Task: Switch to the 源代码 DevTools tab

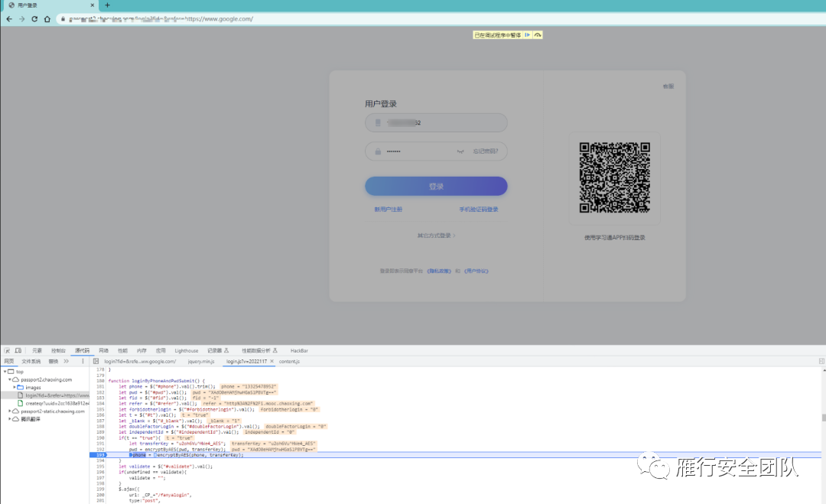Action: point(82,350)
